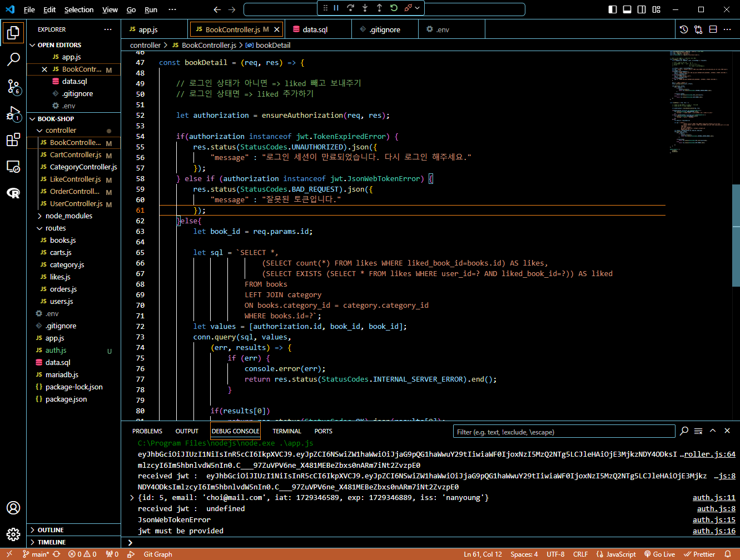Screen dimensions: 740x560
Task: Open changes compare icon in editor actions
Action: (x=698, y=29)
